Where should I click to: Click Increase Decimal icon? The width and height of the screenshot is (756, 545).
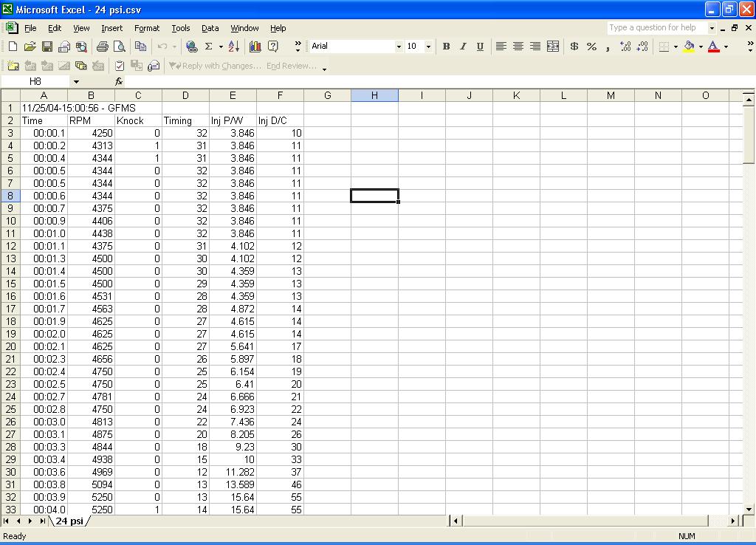(625, 47)
